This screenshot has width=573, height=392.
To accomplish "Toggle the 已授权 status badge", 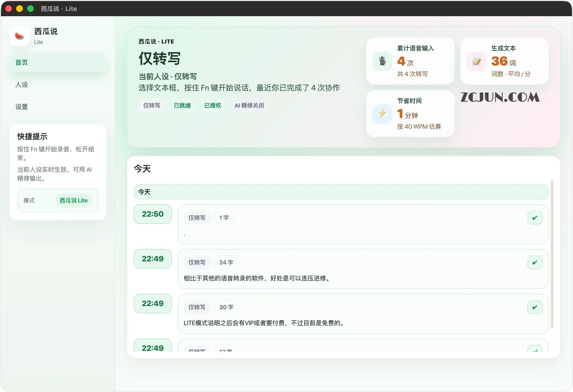I will tap(212, 106).
